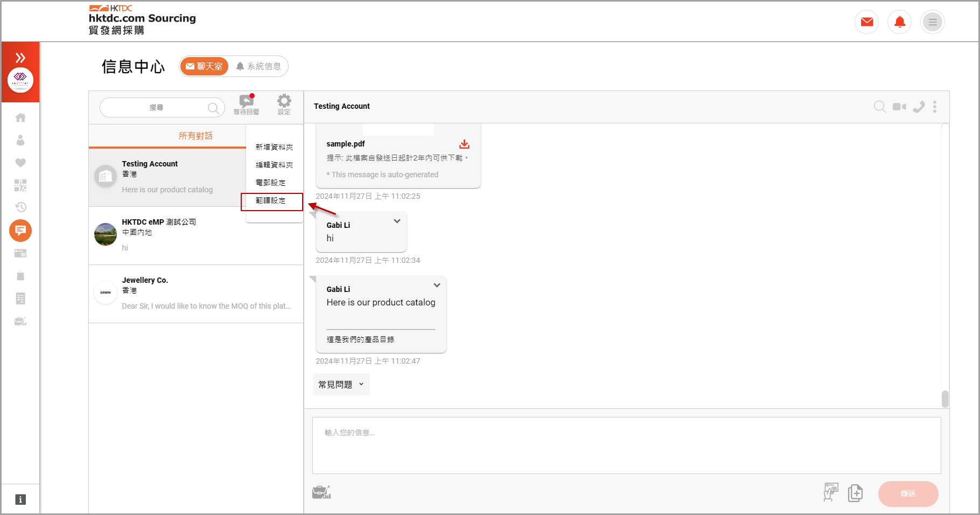Open the card list icon in sidebar
980x515 pixels.
(20, 253)
